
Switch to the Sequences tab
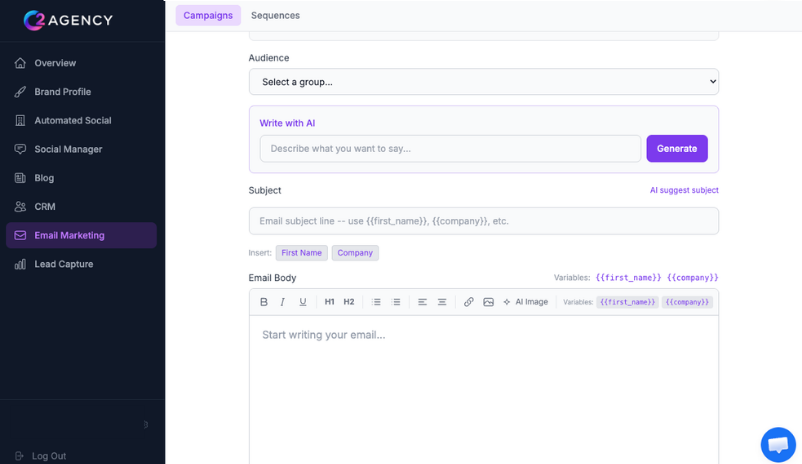point(275,15)
